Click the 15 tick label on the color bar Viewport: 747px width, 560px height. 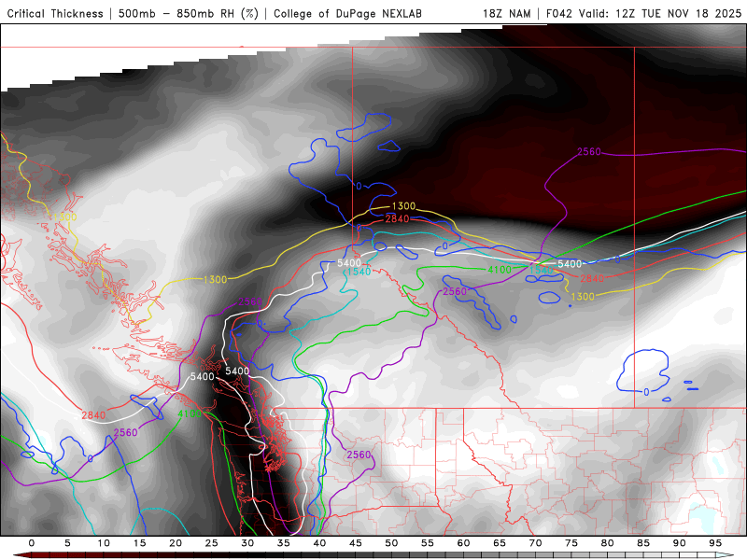tap(139, 543)
